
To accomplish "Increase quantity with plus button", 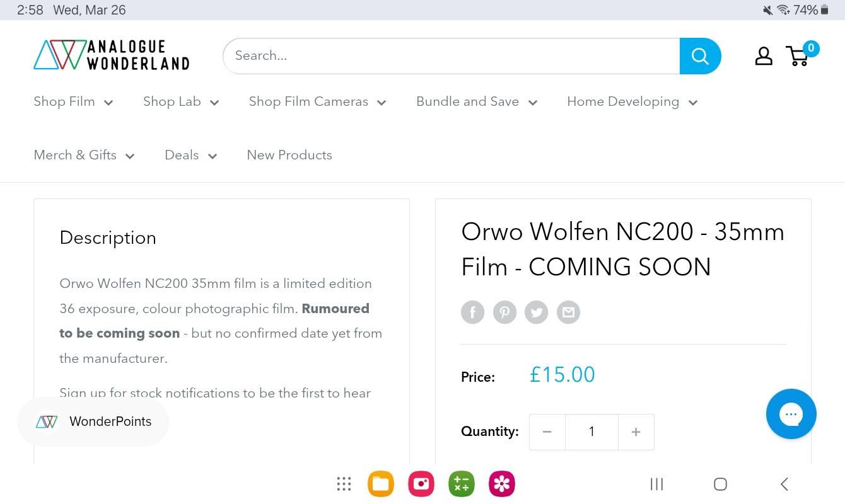I will coord(636,432).
